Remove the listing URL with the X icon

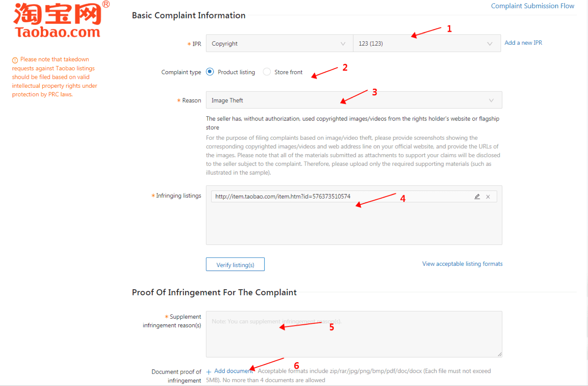488,196
